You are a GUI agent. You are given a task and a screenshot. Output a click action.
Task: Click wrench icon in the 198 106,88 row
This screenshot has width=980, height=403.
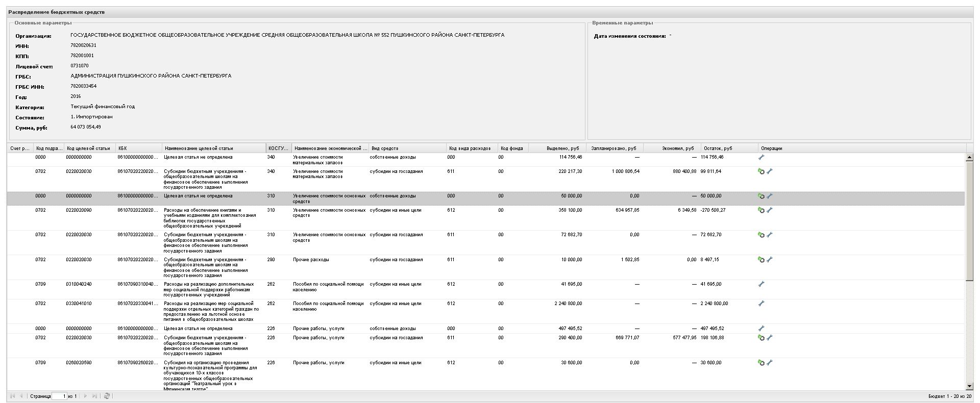tap(770, 338)
